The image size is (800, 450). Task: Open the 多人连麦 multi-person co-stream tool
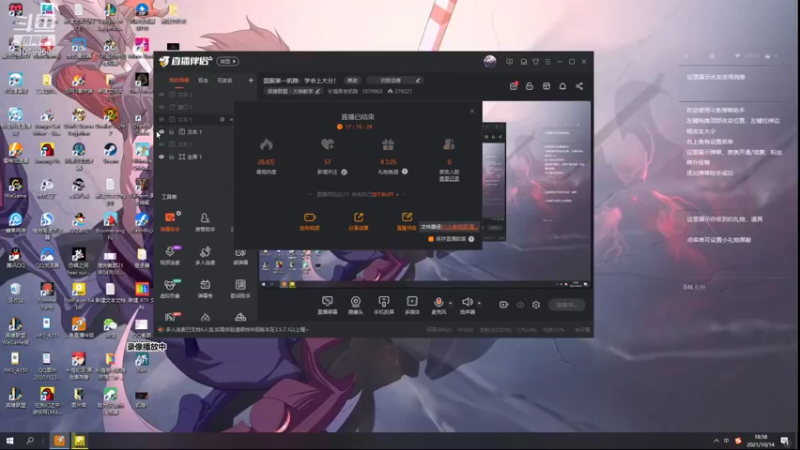point(205,255)
